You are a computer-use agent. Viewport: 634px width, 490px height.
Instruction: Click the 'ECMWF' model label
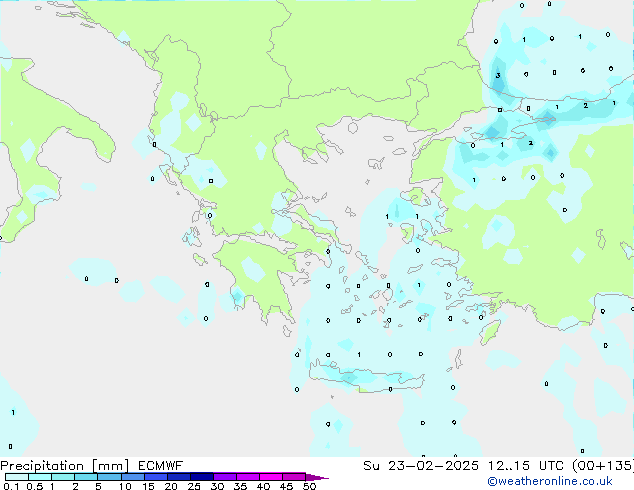pos(160,466)
